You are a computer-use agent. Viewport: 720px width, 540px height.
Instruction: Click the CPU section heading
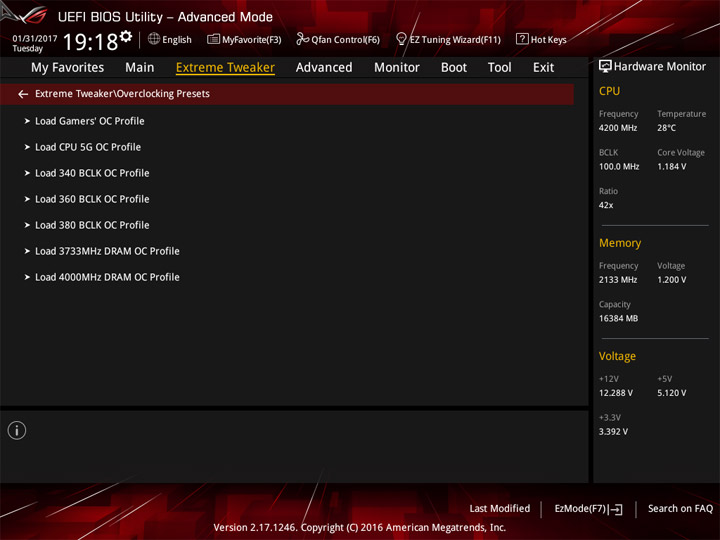(609, 91)
